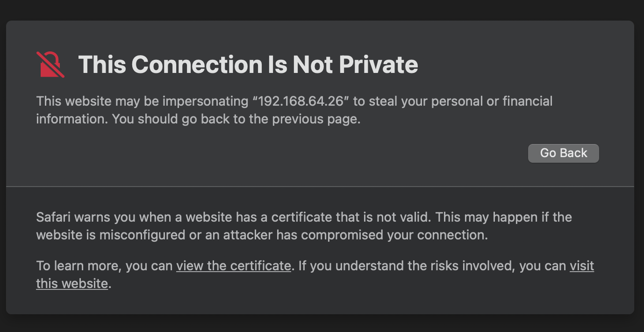Click the Go Back button
Screen dimensions: 644x332
coord(563,153)
